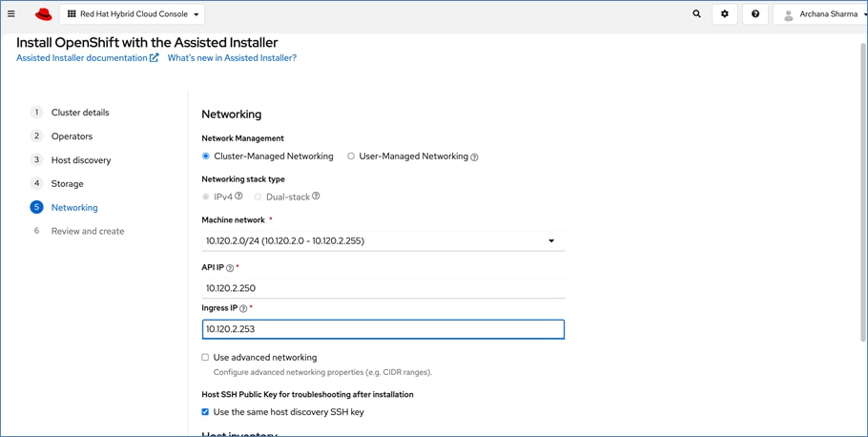Click the Ingress IP help icon
Viewport: 868px width, 437px height.
pos(243,308)
